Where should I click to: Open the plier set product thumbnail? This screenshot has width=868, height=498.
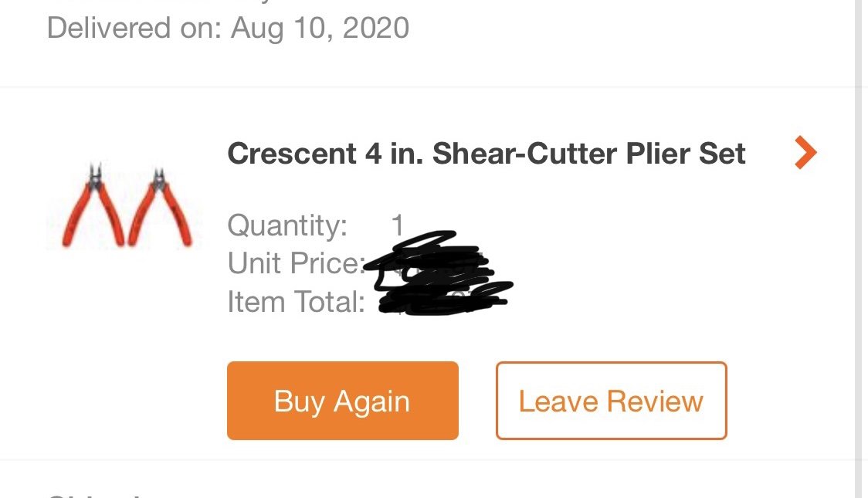[x=126, y=205]
